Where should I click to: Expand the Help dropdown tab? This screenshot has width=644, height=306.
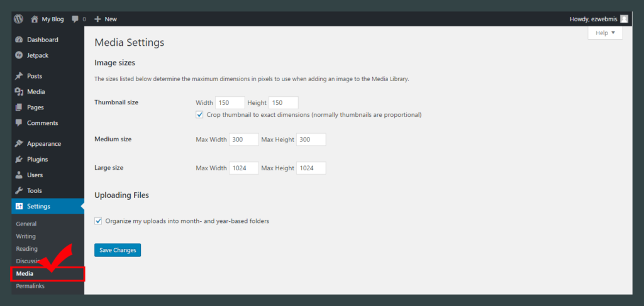605,33
